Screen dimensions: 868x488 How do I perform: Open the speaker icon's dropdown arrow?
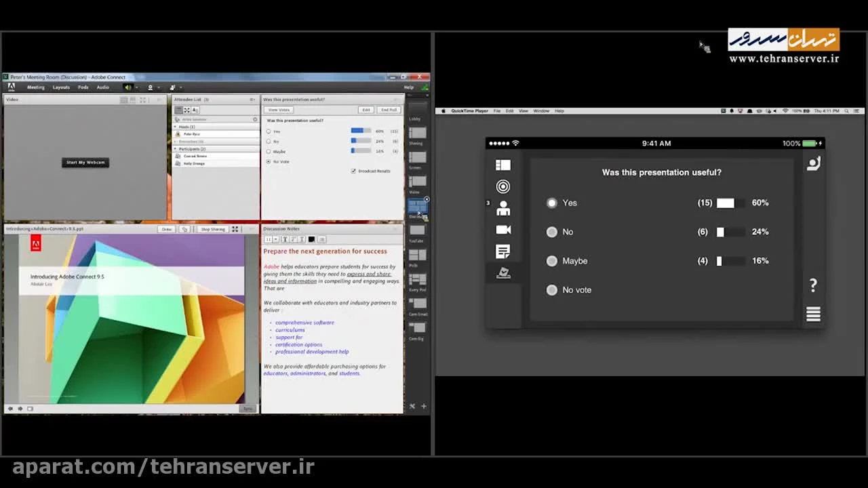click(136, 87)
